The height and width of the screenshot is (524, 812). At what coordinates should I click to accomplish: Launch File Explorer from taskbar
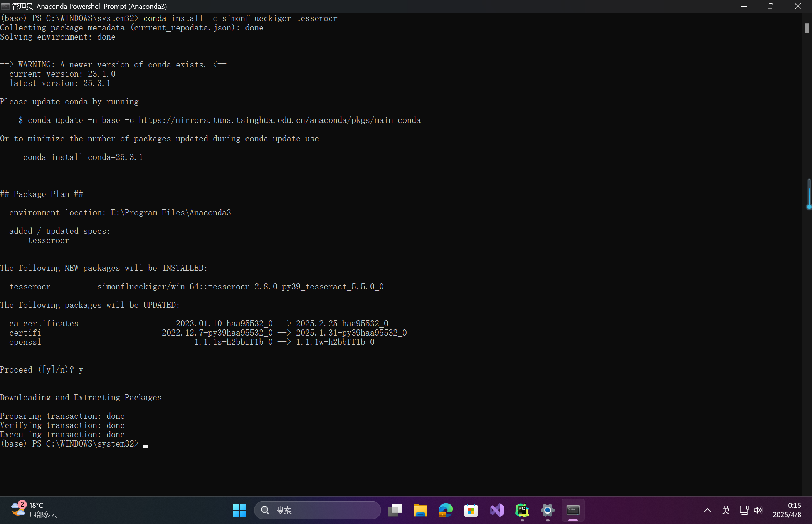(x=420, y=510)
